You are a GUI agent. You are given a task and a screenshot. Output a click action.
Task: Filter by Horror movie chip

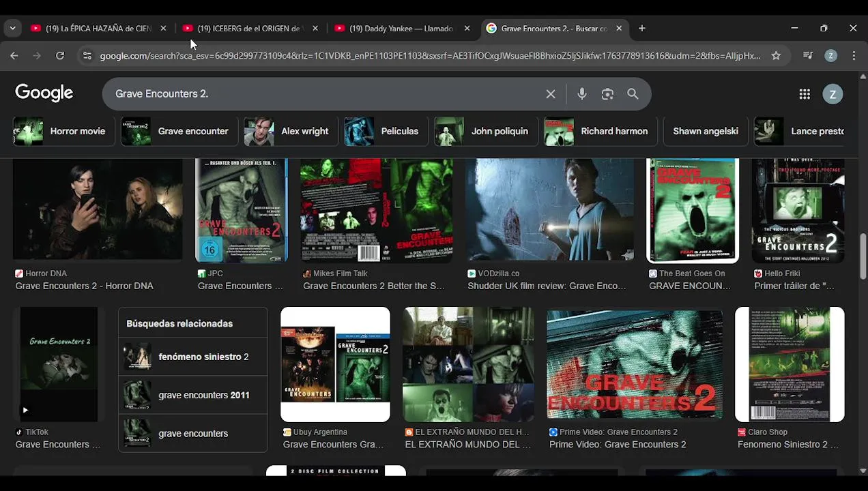[x=63, y=131]
